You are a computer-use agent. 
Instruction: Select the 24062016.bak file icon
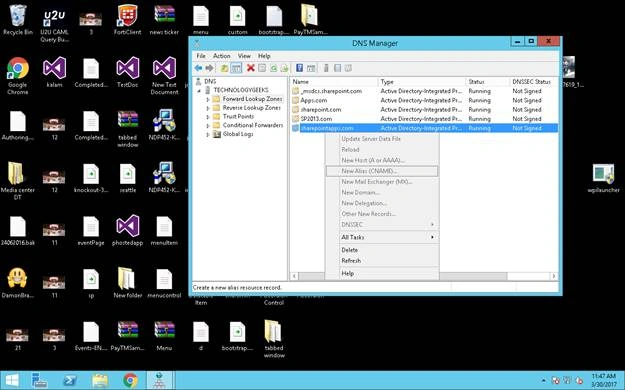coord(18,230)
